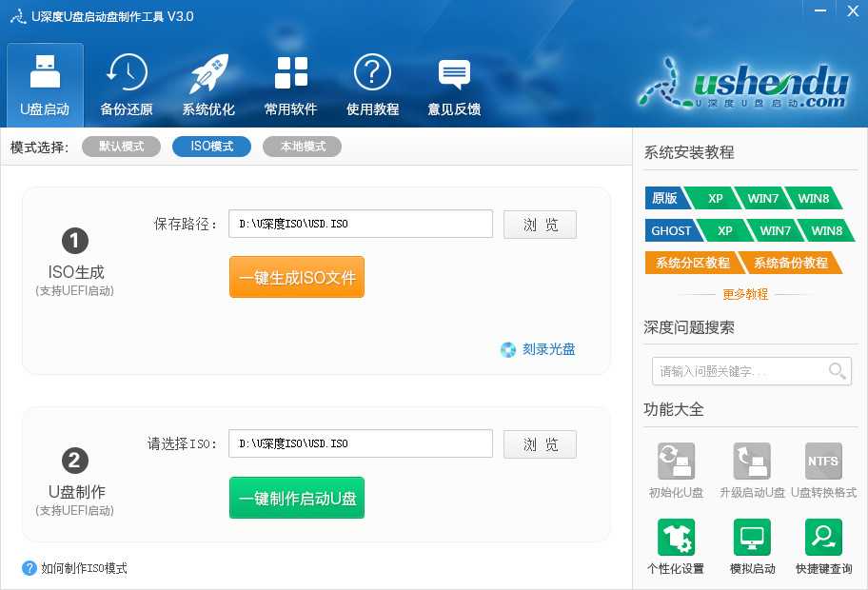Click the search magnifier icon
Viewport: 868px width, 590px height.
[x=837, y=371]
